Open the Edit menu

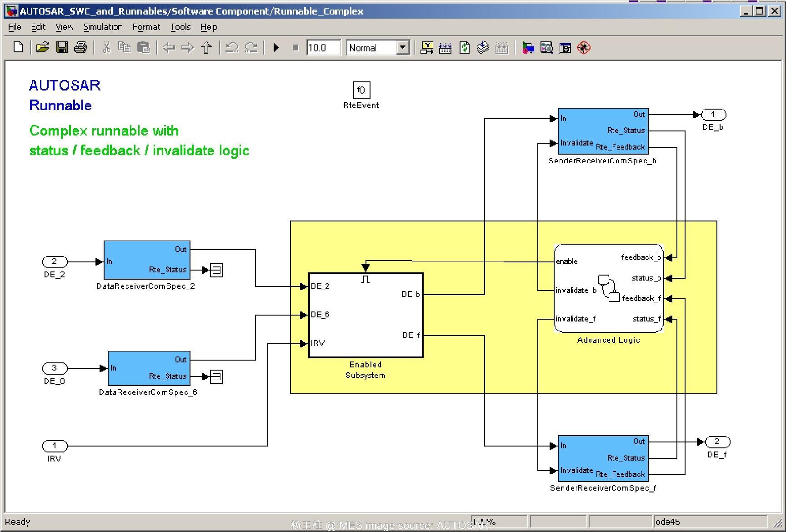[x=38, y=27]
